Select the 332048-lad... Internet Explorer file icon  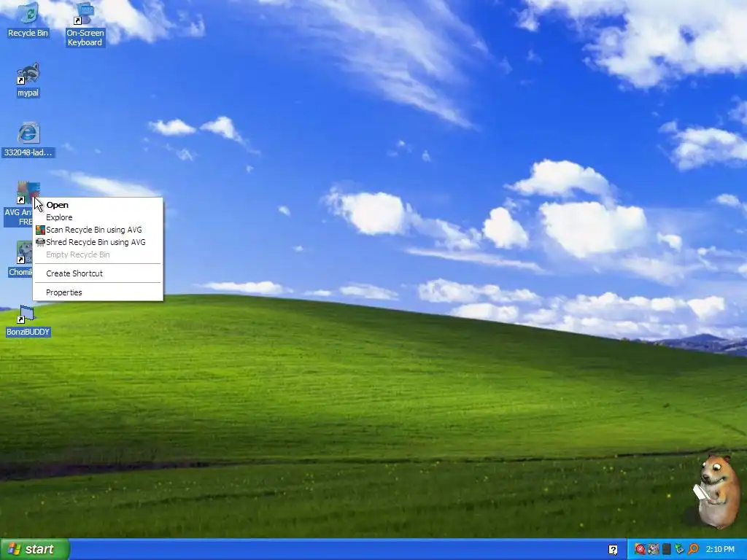coord(28,140)
